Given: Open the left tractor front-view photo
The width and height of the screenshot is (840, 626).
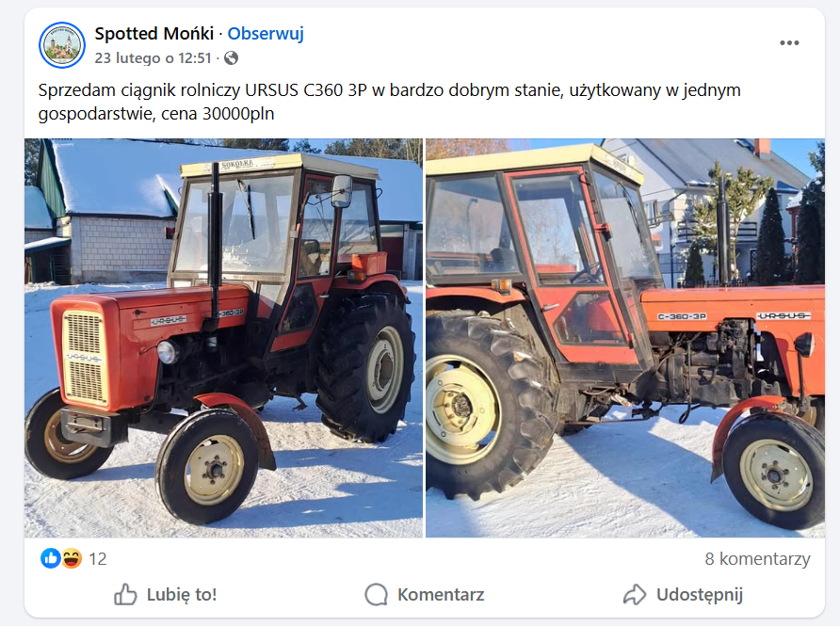Looking at the screenshot, I should [223, 338].
